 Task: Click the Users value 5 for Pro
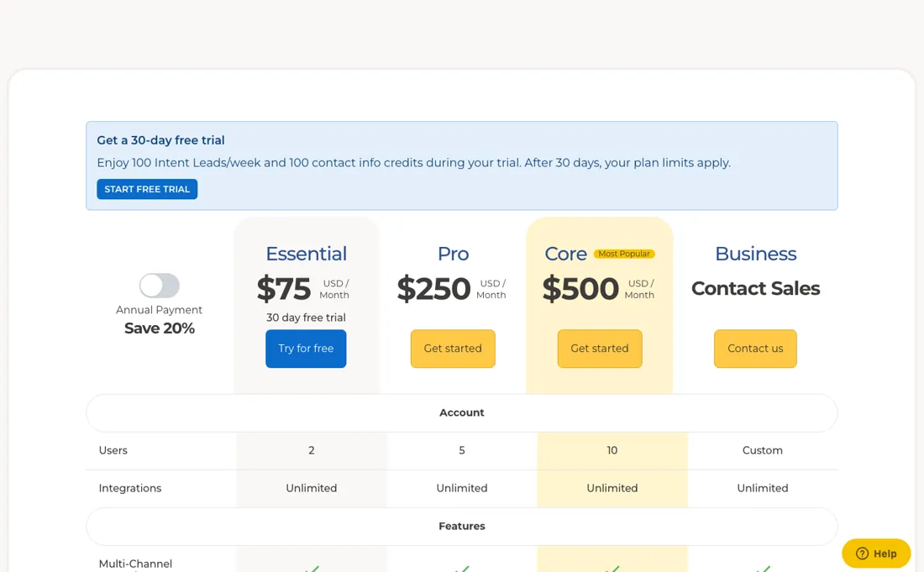coord(462,451)
